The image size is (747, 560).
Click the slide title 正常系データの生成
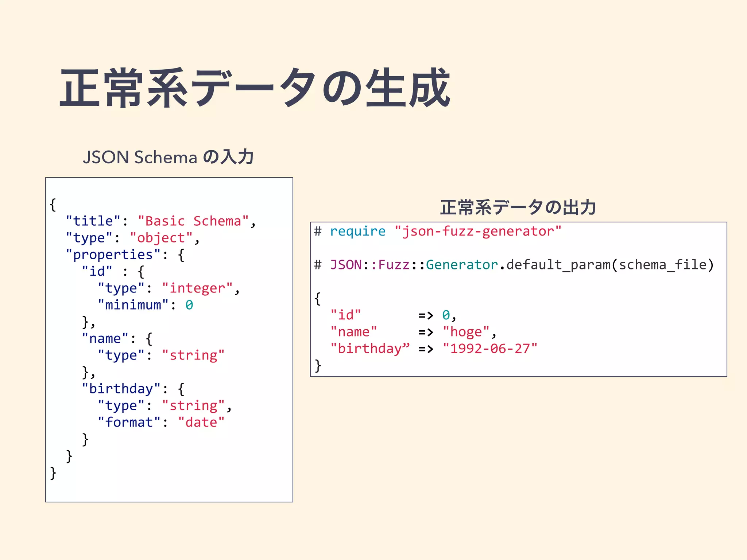point(255,88)
